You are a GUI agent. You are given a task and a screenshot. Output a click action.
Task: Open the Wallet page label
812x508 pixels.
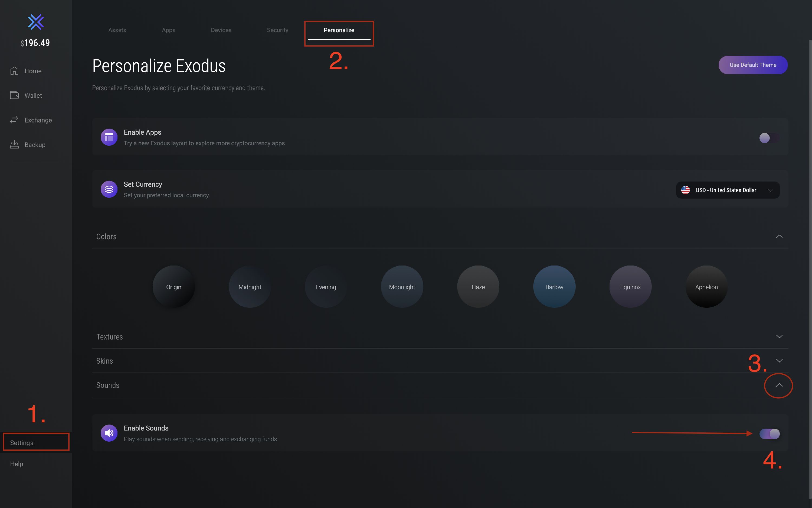[33, 95]
